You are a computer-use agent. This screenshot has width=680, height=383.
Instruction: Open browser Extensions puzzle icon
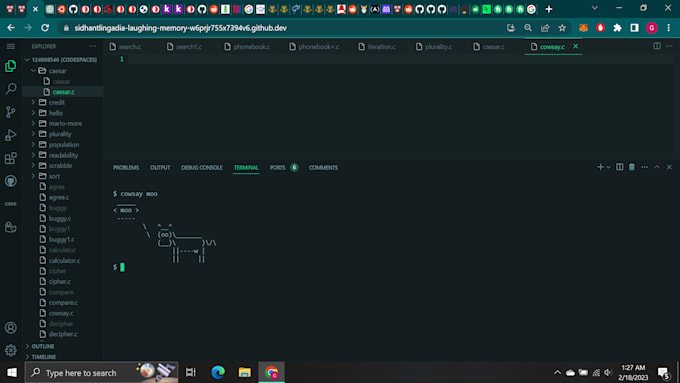617,28
